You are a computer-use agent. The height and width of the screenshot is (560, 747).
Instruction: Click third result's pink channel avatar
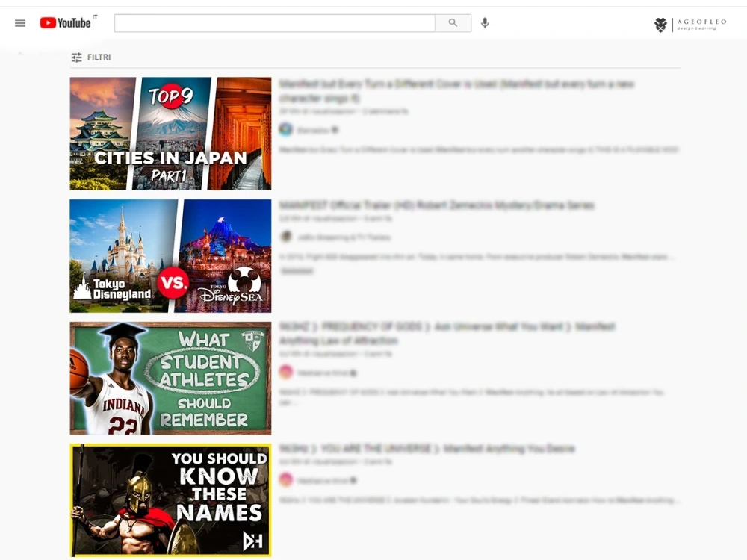click(286, 372)
